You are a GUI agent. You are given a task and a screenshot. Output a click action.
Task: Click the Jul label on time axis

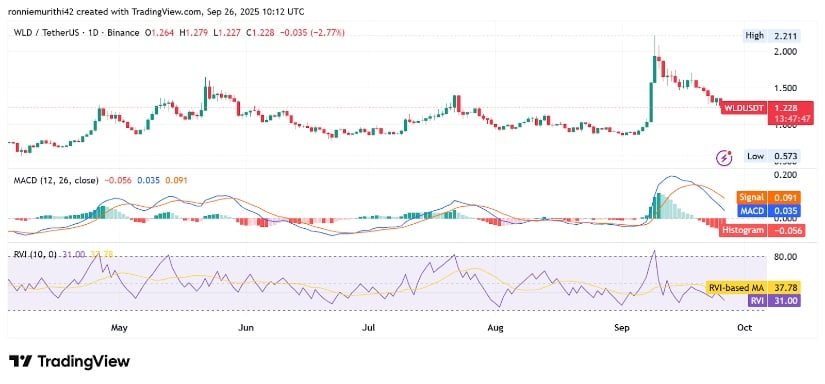click(x=369, y=328)
